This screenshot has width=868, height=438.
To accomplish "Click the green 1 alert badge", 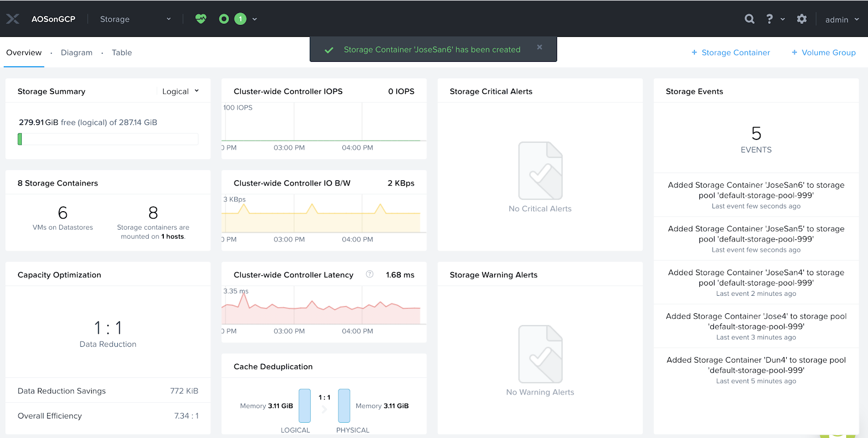I will (x=240, y=19).
